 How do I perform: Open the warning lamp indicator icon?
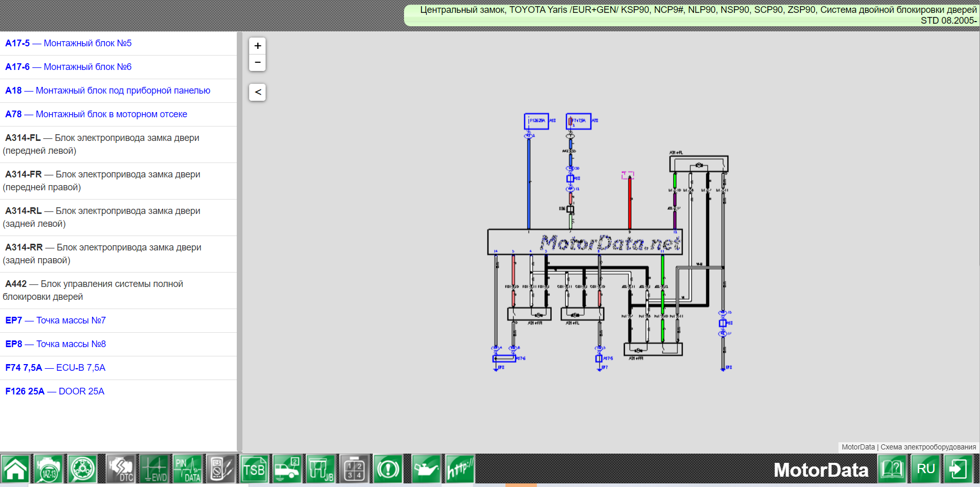click(x=388, y=469)
